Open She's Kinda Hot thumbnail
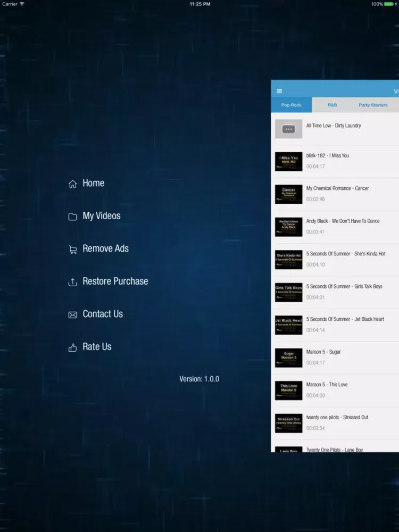Screen dimensions: 399x532 (x=288, y=260)
